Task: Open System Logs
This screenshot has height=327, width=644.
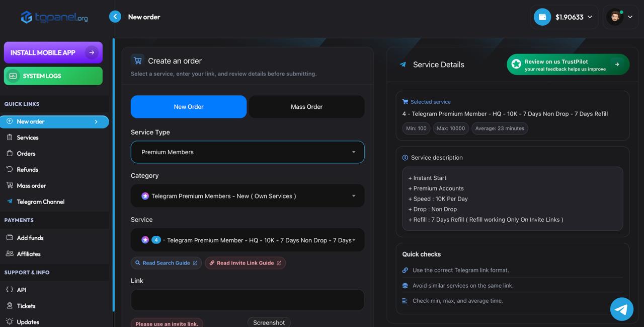Action: click(53, 76)
